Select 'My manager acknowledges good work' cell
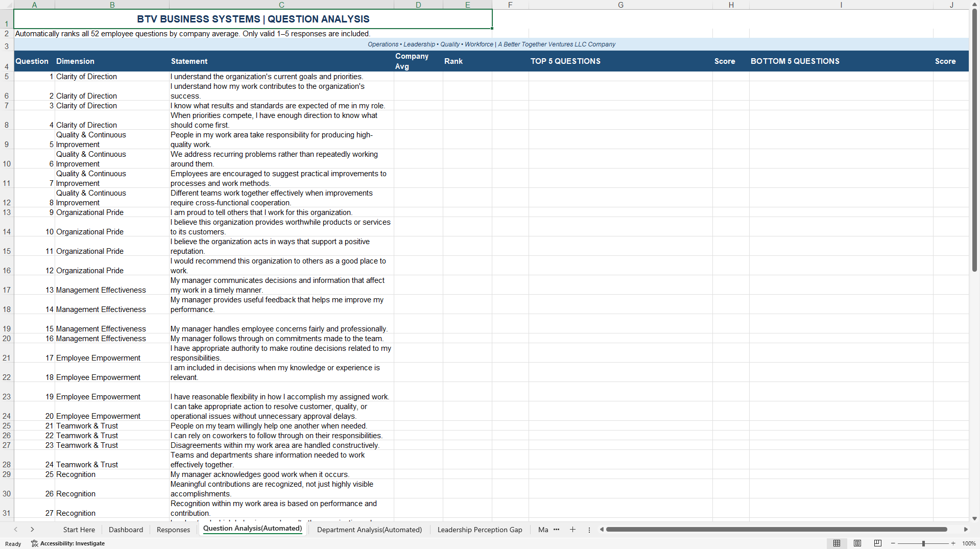This screenshot has width=980, height=549. (x=281, y=474)
